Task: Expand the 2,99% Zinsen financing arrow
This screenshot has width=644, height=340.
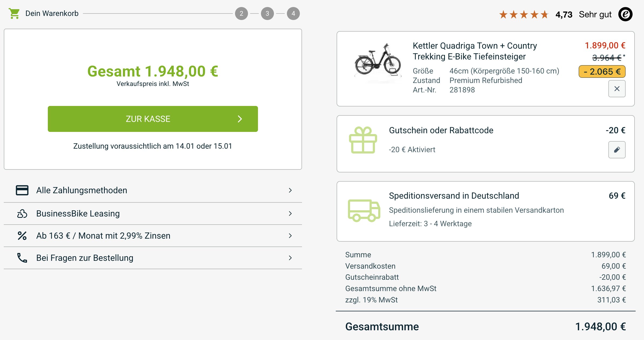Action: coord(290,236)
